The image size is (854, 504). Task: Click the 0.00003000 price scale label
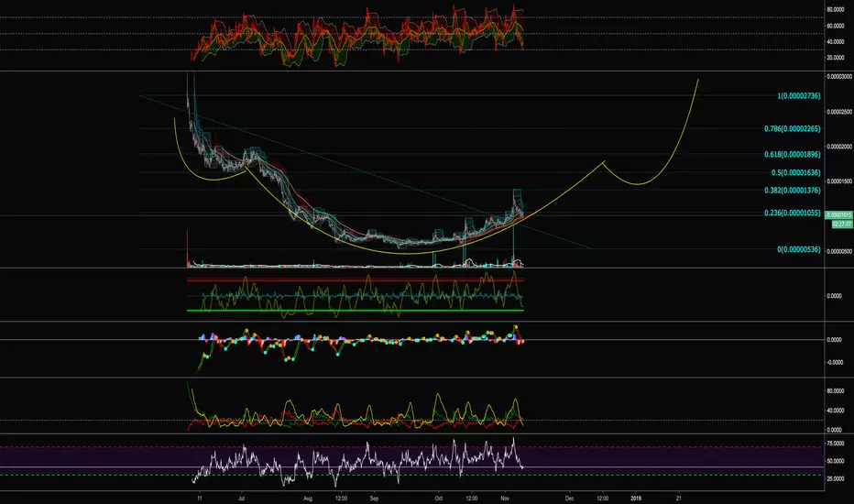click(x=839, y=77)
